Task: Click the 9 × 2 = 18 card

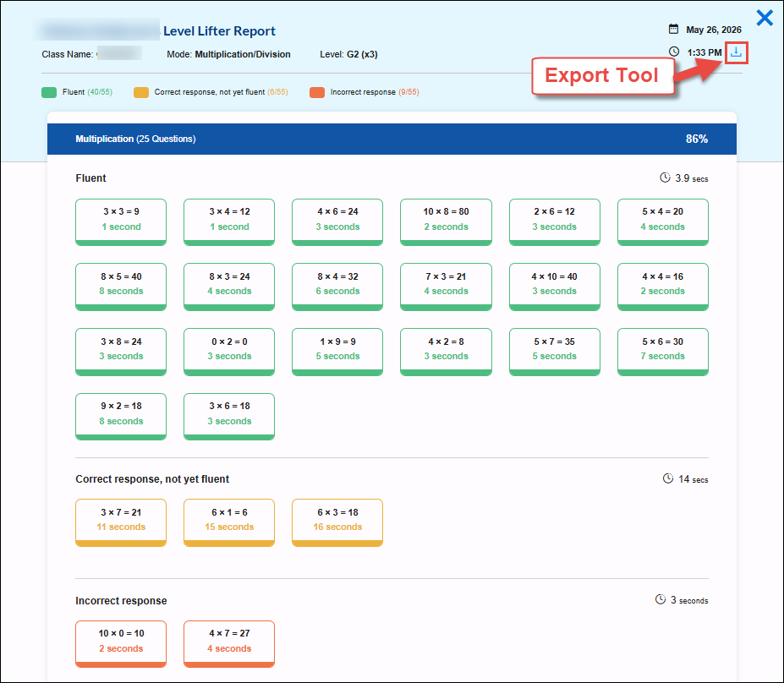Action: [121, 417]
